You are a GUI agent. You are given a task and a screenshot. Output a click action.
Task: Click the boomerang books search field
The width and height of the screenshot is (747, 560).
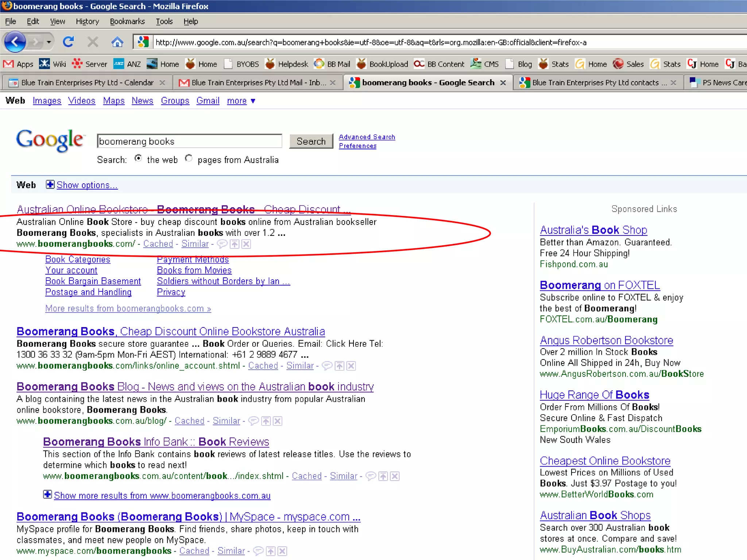(189, 141)
